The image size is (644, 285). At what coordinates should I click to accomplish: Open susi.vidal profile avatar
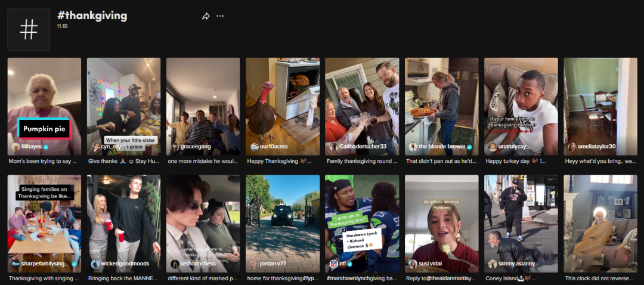pyautogui.click(x=413, y=264)
